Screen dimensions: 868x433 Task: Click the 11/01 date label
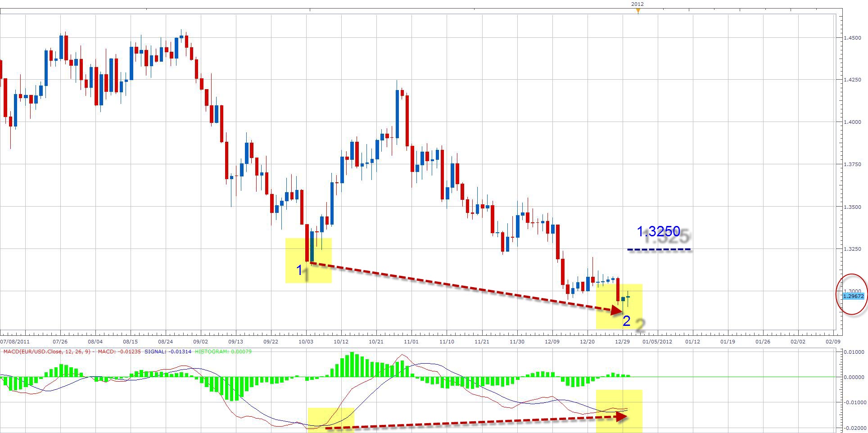411,342
